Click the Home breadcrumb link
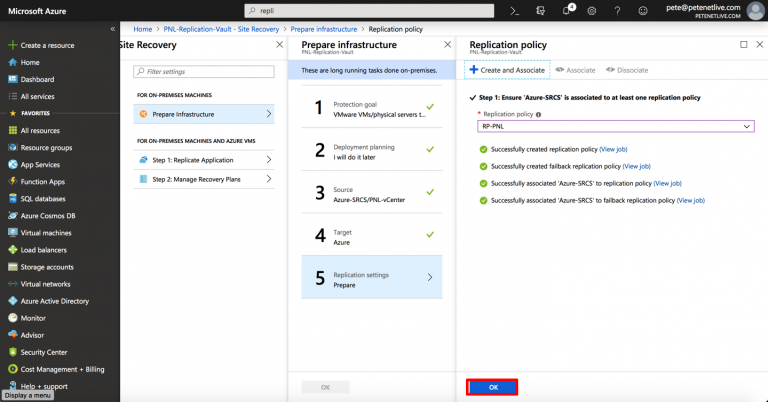This screenshot has height=402, width=768. click(143, 29)
